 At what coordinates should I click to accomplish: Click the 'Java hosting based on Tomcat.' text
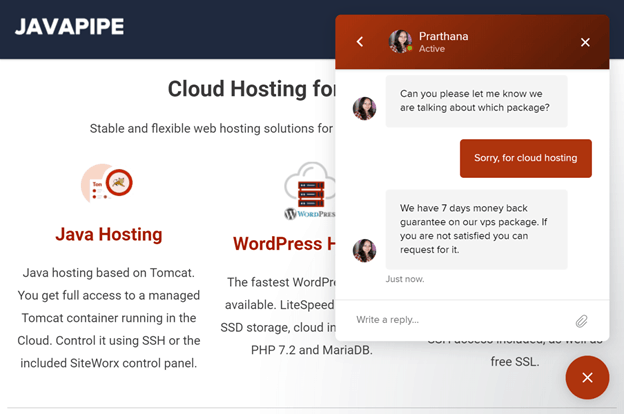pos(109,273)
